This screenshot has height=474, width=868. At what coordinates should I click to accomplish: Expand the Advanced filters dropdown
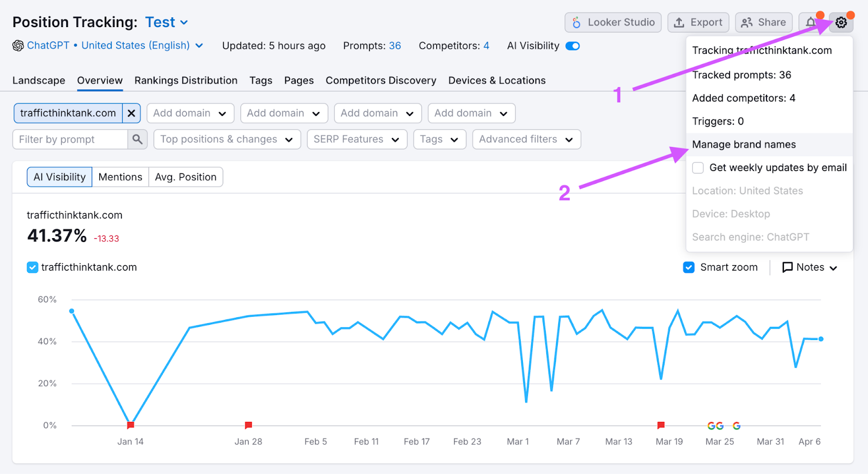(x=526, y=139)
